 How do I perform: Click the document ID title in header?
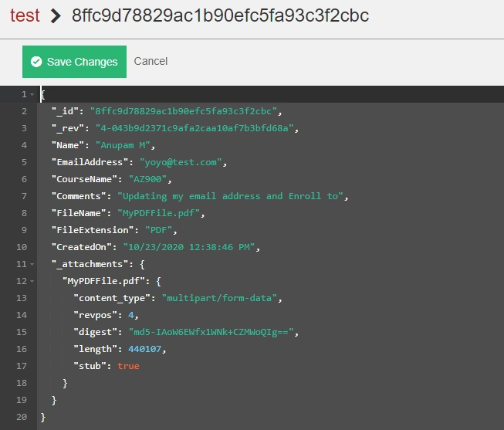pyautogui.click(x=220, y=15)
